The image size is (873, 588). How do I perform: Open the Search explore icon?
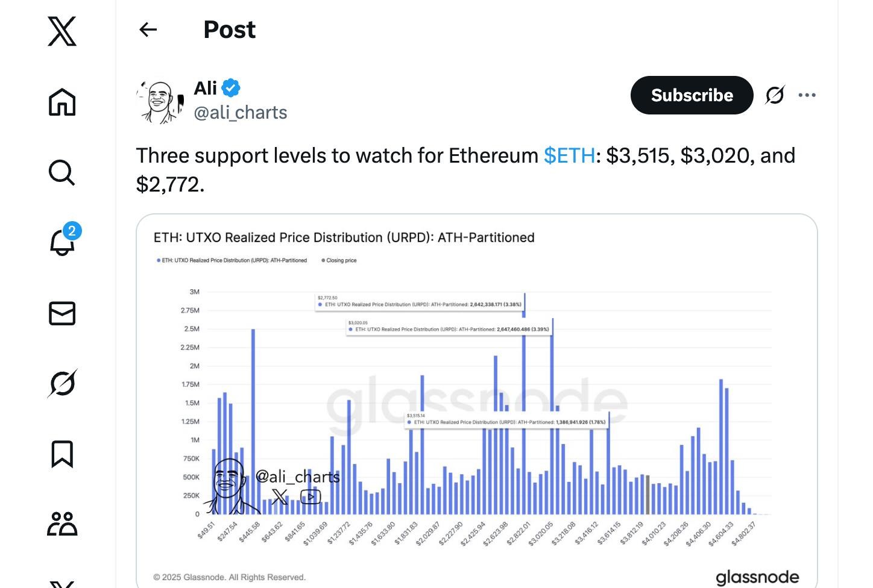(x=62, y=172)
